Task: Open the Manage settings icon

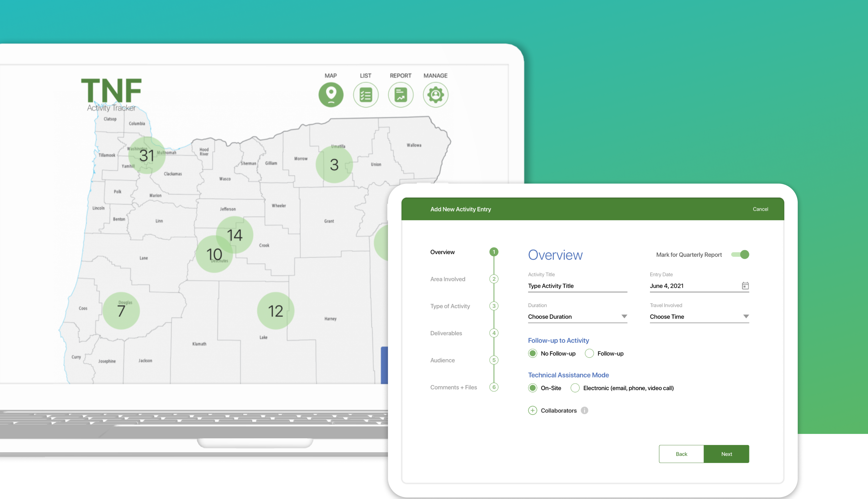Action: [x=436, y=95]
